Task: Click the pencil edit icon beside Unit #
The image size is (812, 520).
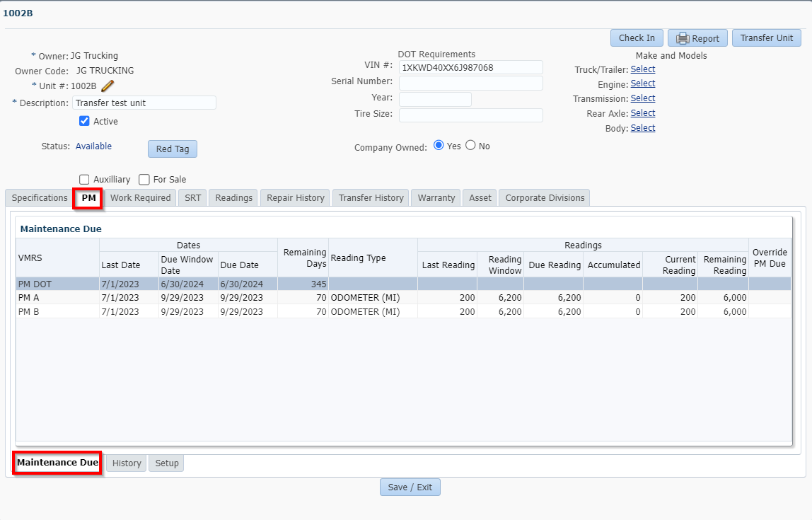Action: click(x=108, y=86)
